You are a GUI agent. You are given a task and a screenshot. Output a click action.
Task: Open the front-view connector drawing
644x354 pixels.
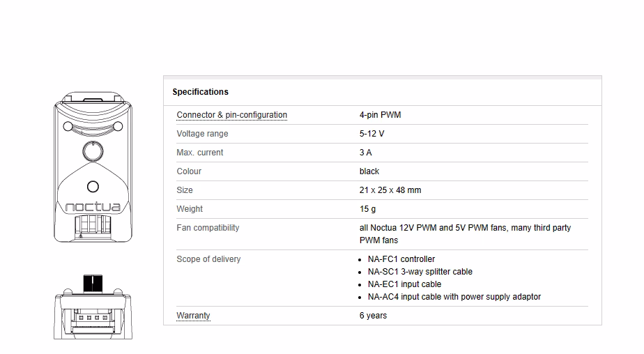coord(93,307)
